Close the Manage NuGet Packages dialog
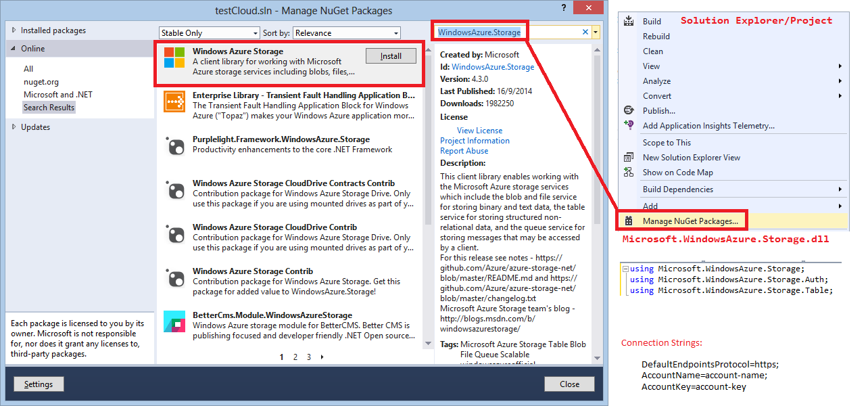Viewport: 868px width, 406px height. (569, 384)
